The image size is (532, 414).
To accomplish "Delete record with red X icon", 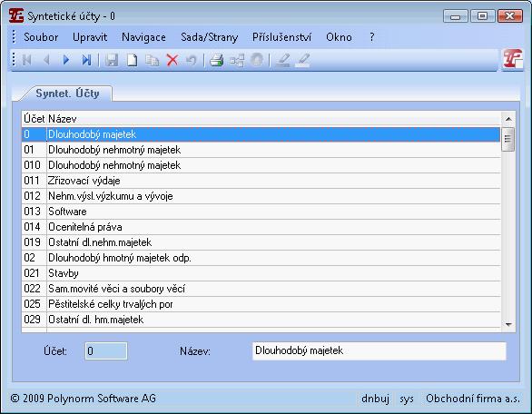I will [172, 60].
